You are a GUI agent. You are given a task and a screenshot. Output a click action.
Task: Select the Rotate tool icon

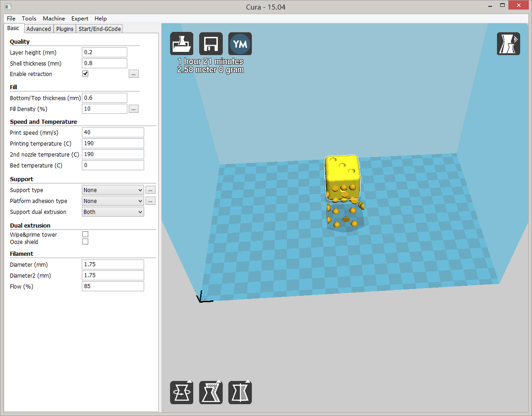pos(181,392)
